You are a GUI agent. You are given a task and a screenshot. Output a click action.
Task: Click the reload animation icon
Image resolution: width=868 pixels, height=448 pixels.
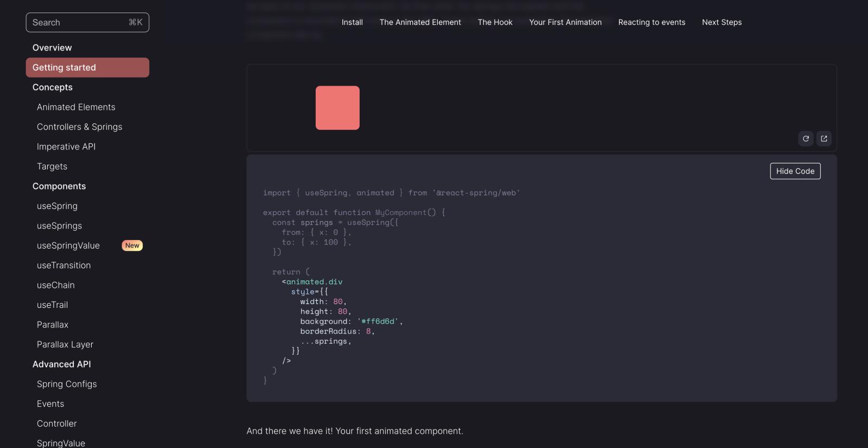806,138
